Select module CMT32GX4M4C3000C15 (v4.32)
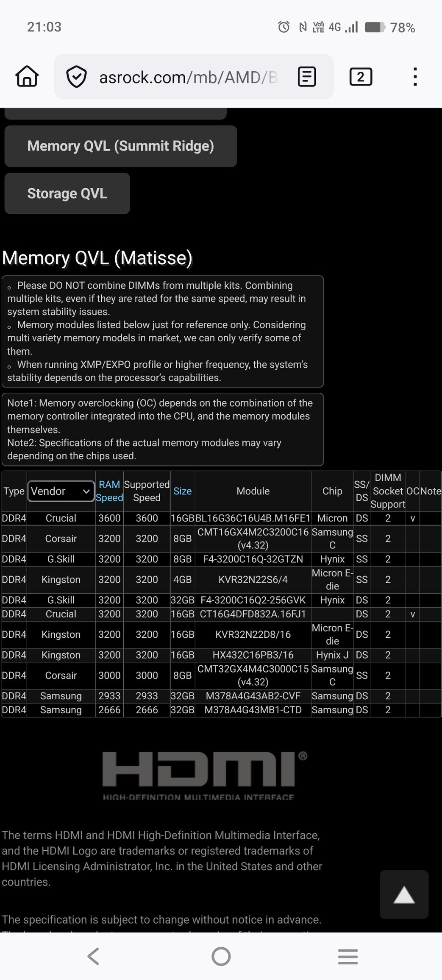Viewport: 442px width, 980px height. point(253,676)
